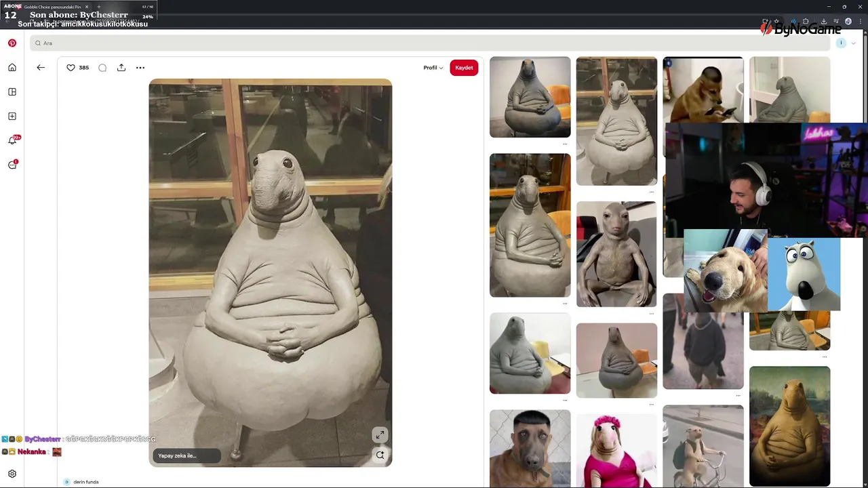Save pin with Kaydet button
Screen dimensions: 868x488
(464, 68)
